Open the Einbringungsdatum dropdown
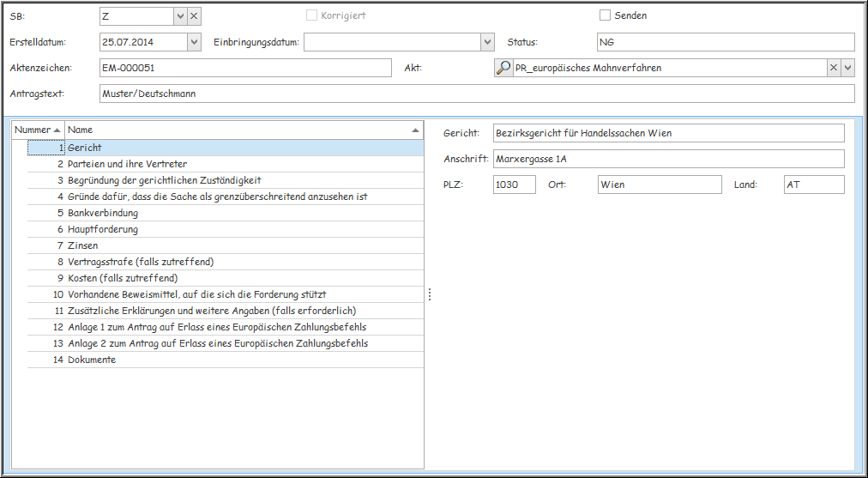 (x=487, y=42)
